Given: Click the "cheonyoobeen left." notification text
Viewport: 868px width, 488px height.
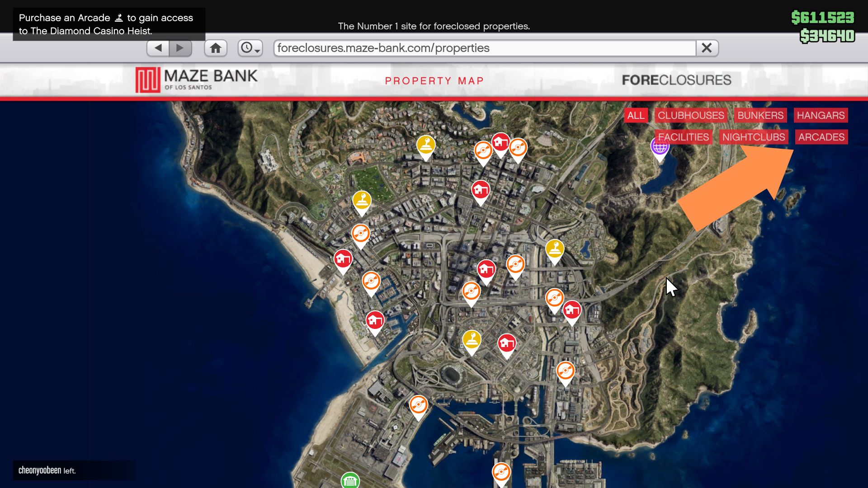Looking at the screenshot, I should pyautogui.click(x=47, y=470).
